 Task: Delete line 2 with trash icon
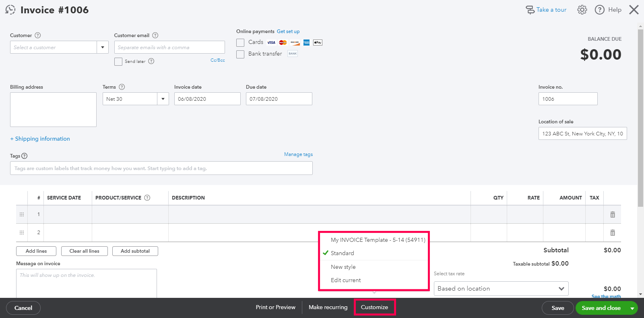tap(613, 233)
